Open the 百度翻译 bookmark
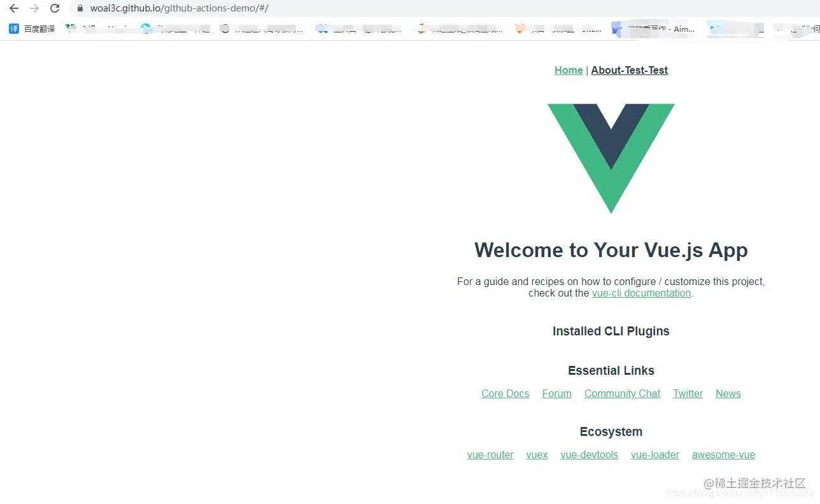The width and height of the screenshot is (820, 504). point(32,29)
